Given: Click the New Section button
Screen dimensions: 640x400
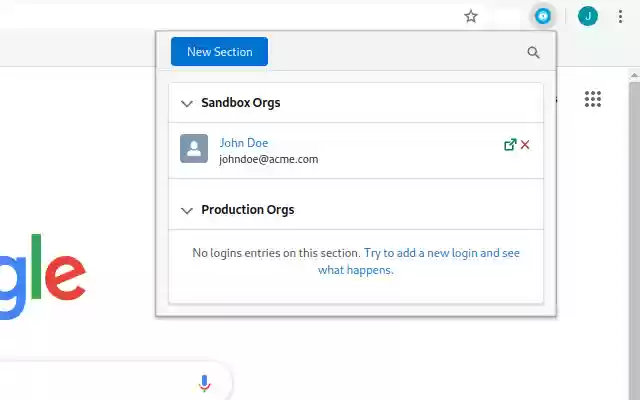Looking at the screenshot, I should (219, 51).
